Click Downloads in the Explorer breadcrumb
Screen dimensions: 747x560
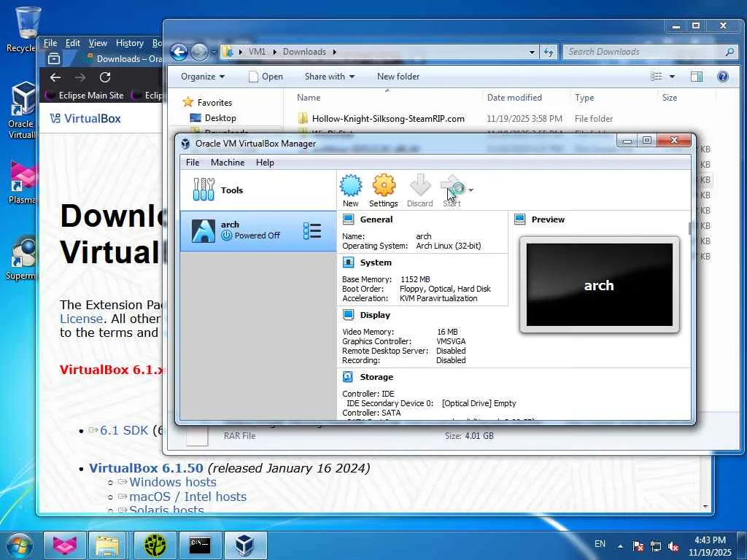(304, 52)
